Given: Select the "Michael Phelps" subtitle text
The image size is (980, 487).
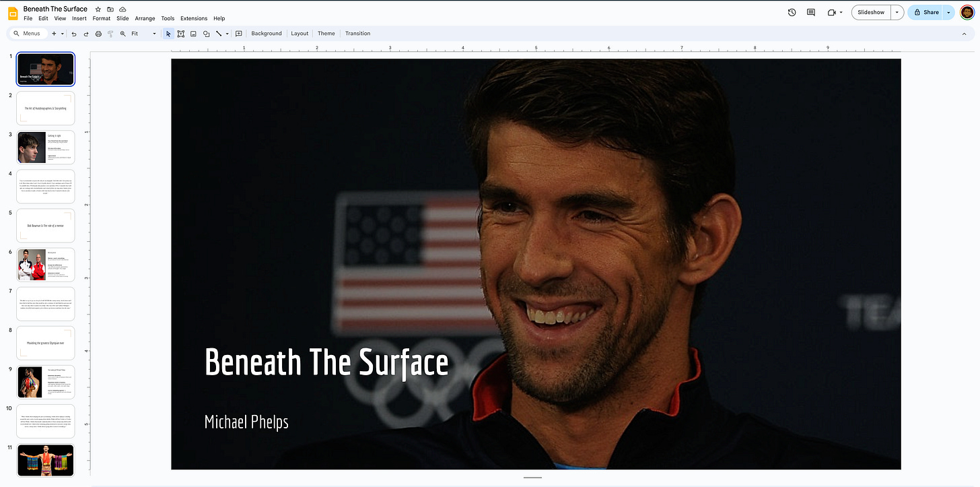Looking at the screenshot, I should point(246,422).
